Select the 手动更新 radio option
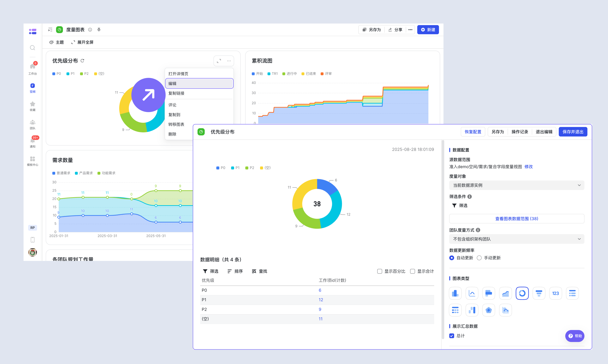 (x=479, y=258)
